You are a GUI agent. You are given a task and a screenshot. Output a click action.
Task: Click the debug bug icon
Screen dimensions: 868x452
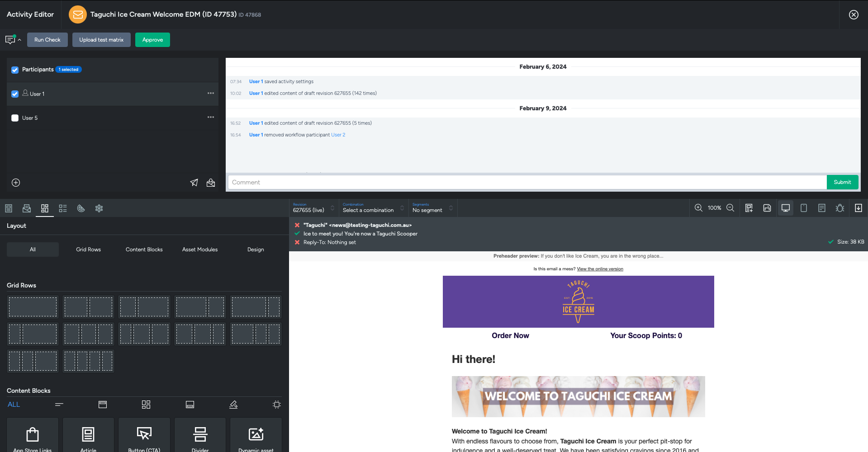[x=840, y=208]
